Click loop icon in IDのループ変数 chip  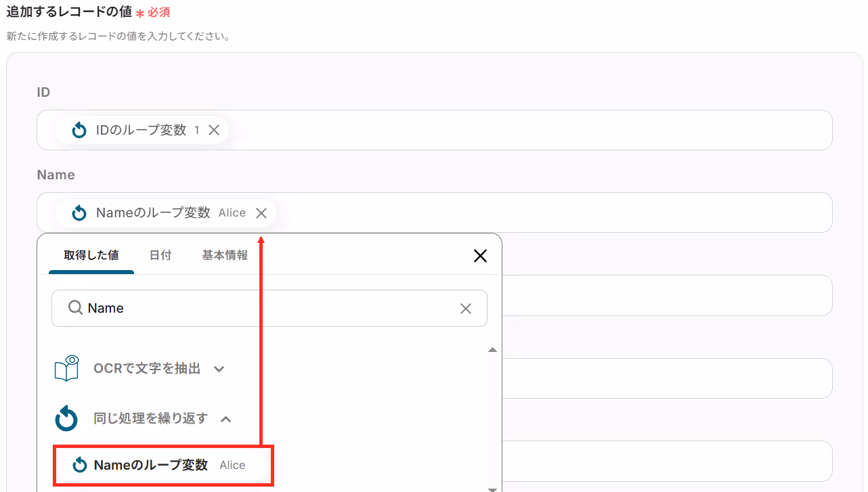point(79,130)
